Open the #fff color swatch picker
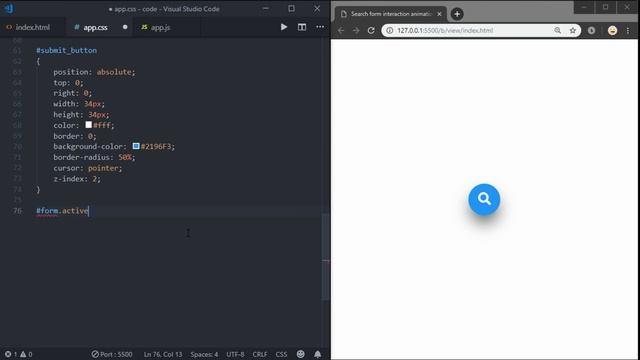Screen dimensions: 640x360 tap(88, 124)
